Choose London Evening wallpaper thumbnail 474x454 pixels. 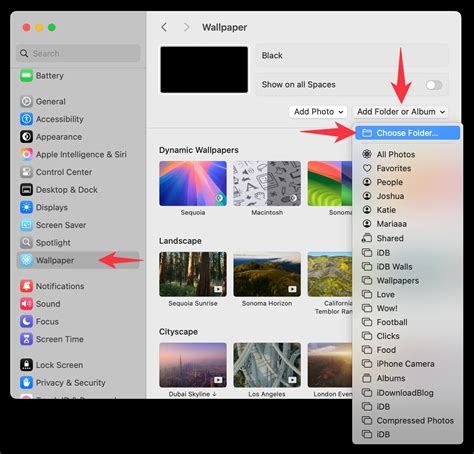pos(330,365)
